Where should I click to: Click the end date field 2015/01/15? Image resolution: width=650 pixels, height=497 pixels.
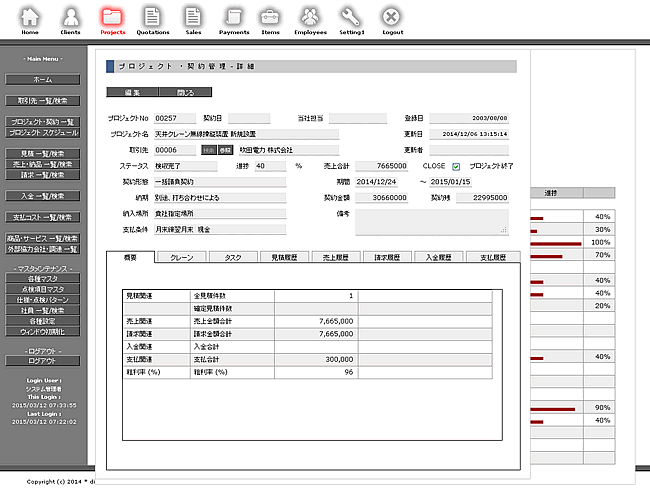click(451, 182)
